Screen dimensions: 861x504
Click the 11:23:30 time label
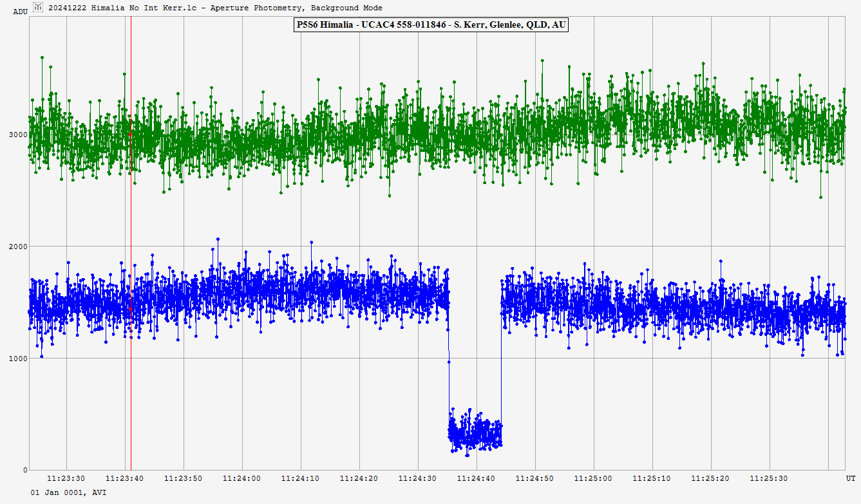[67, 478]
